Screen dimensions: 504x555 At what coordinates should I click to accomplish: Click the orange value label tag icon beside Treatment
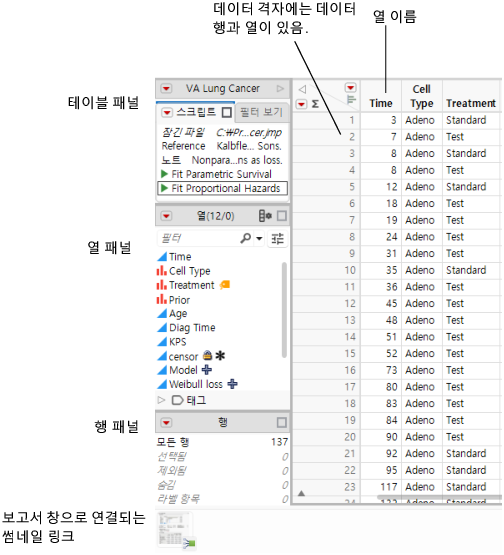click(x=225, y=285)
